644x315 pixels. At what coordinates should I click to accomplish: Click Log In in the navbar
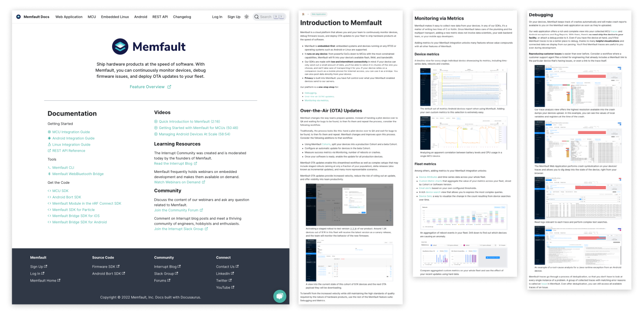pos(217,17)
